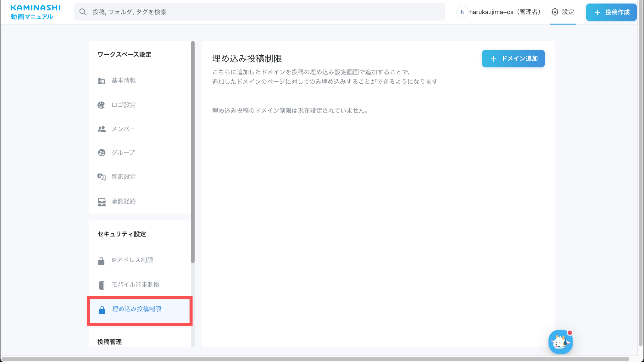This screenshot has height=362, width=644.
Task: Click the phone icon for モバイル端末制限
Action: (x=101, y=285)
